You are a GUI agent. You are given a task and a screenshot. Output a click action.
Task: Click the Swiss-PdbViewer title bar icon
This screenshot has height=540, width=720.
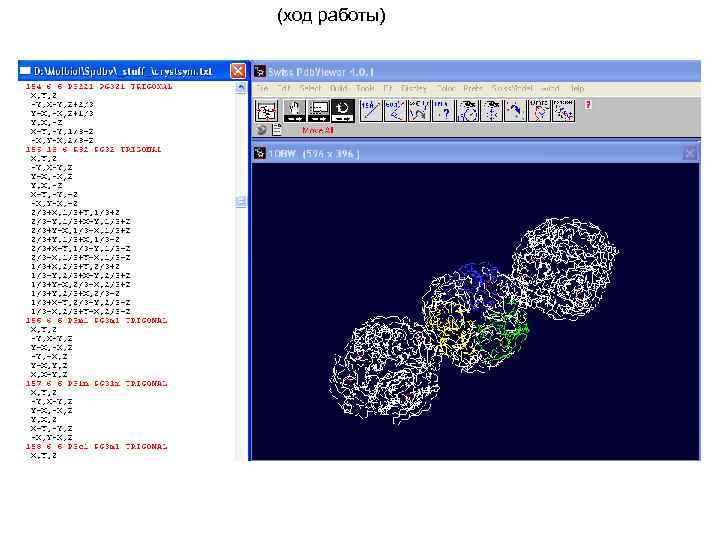click(x=260, y=72)
